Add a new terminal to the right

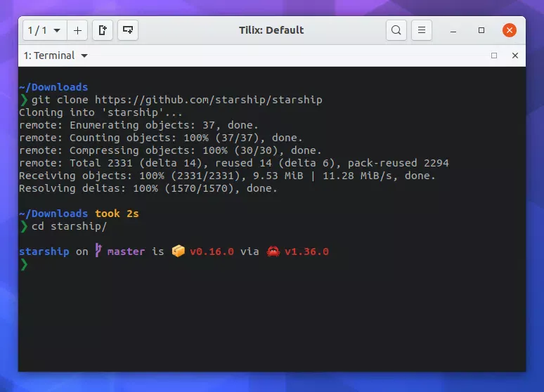click(103, 30)
